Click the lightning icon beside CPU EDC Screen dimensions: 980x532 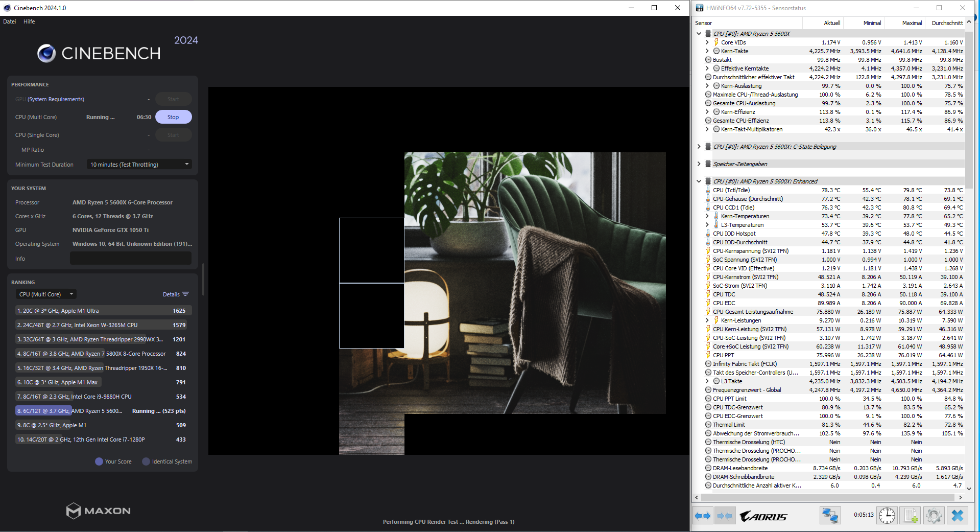click(708, 303)
